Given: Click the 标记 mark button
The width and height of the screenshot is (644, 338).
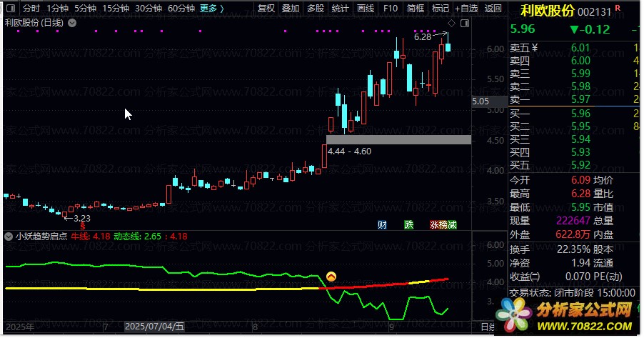Looking at the screenshot, I should pyautogui.click(x=441, y=9).
